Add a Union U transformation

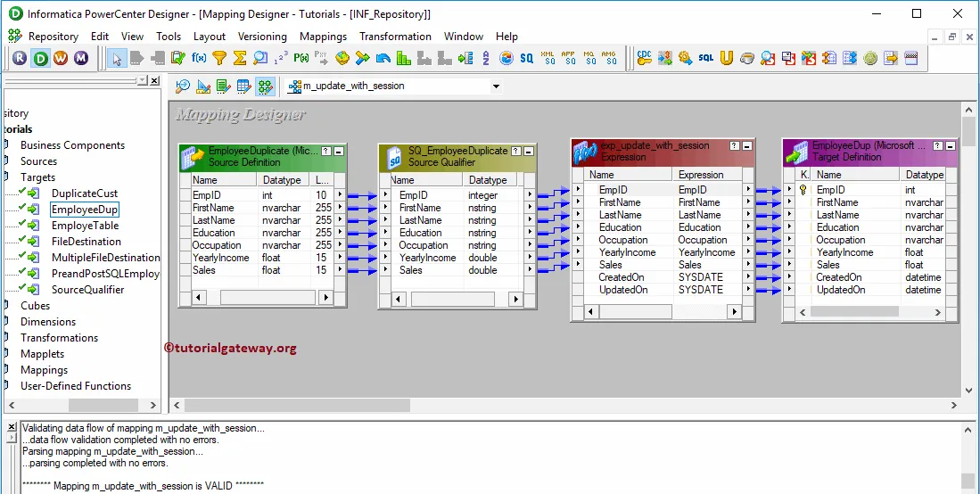(x=726, y=59)
